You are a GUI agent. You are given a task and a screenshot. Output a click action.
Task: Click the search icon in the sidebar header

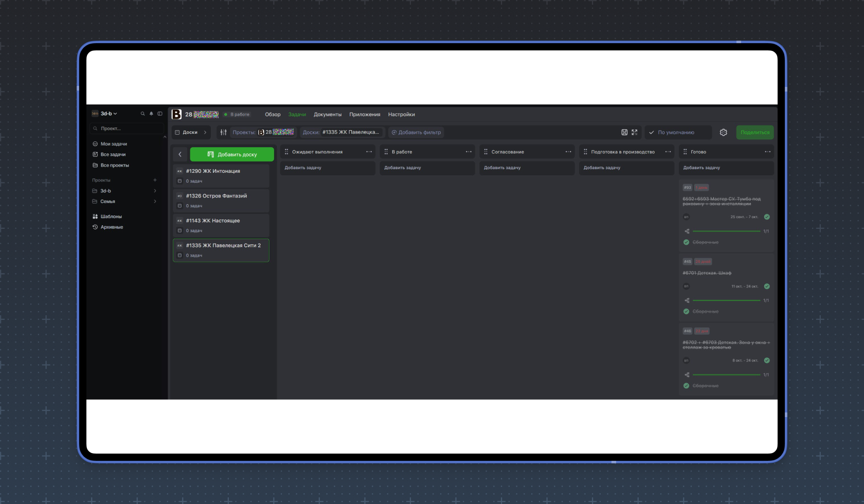coord(142,114)
